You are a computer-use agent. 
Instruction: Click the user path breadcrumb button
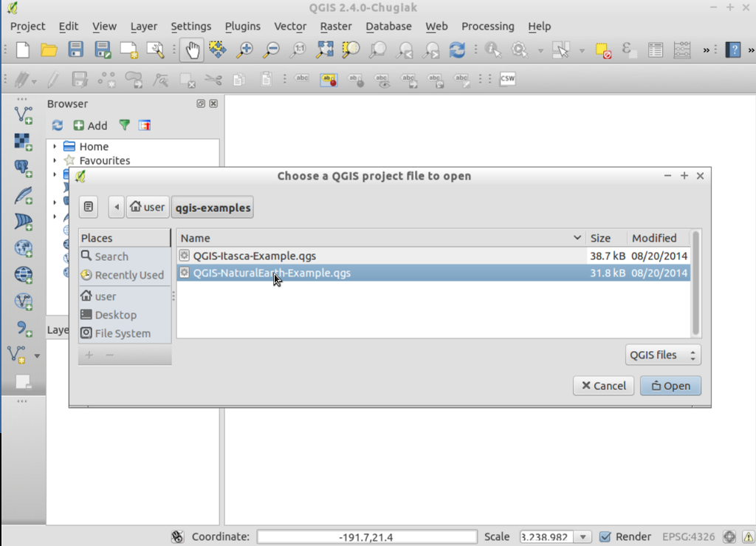(x=148, y=207)
